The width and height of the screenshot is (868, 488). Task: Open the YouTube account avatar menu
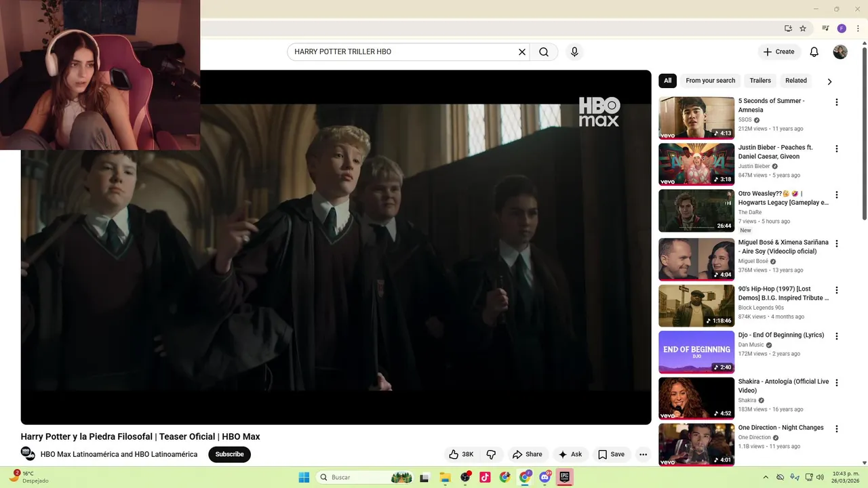pyautogui.click(x=840, y=52)
